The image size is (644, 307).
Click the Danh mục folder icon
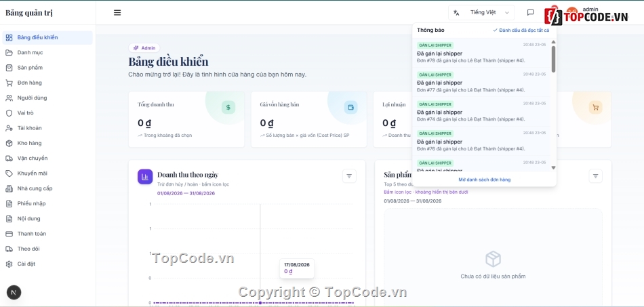9,53
